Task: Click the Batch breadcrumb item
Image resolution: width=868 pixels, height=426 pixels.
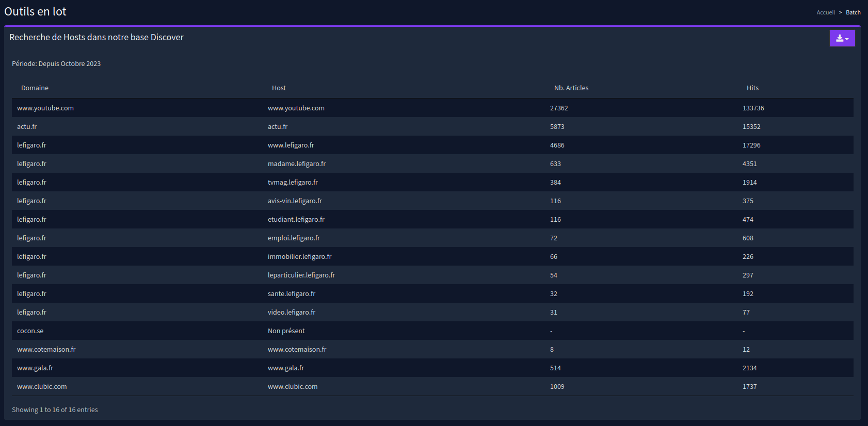Action: 853,12
